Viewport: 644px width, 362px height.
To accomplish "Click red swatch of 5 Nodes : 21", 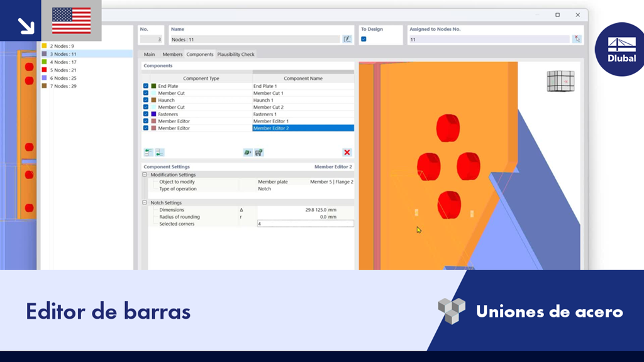I will pos(45,70).
